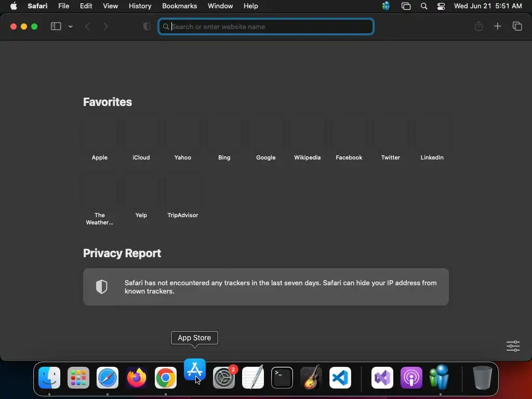The height and width of the screenshot is (399, 532).
Task: Go forward with the forward arrow
Action: pos(105,26)
